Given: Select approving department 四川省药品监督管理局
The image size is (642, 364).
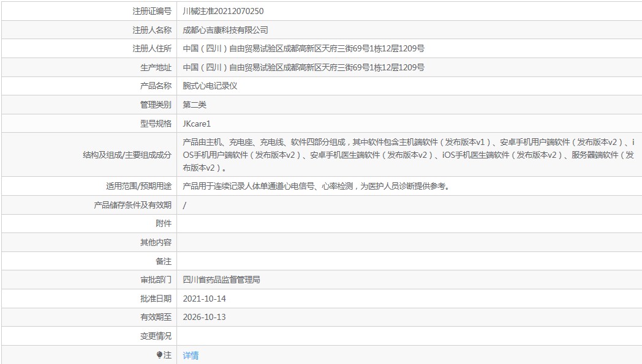Looking at the screenshot, I should coord(222,280).
